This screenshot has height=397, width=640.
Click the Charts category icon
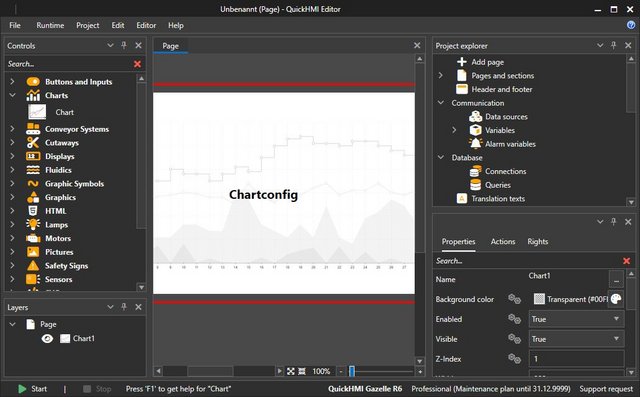(x=33, y=95)
